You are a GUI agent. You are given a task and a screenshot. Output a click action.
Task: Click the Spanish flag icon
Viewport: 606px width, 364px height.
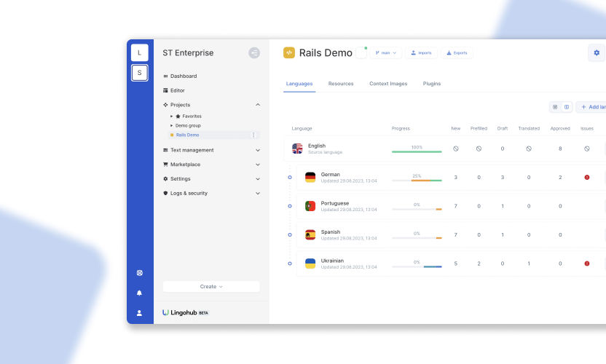point(310,234)
